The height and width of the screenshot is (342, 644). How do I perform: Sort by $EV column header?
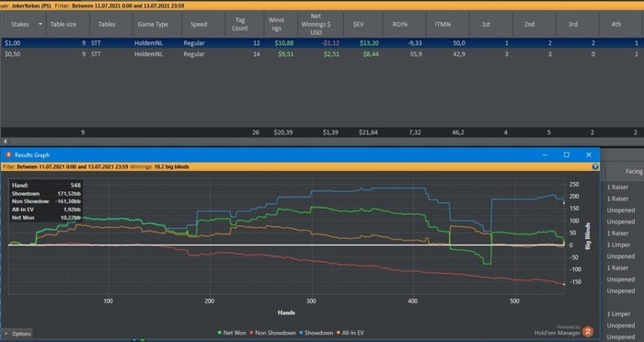pos(359,24)
